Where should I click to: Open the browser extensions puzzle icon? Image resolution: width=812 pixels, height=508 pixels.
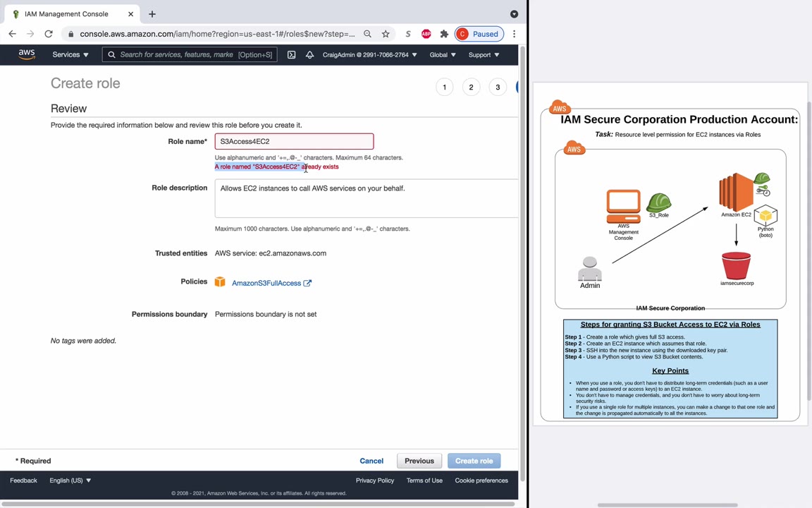(x=444, y=34)
